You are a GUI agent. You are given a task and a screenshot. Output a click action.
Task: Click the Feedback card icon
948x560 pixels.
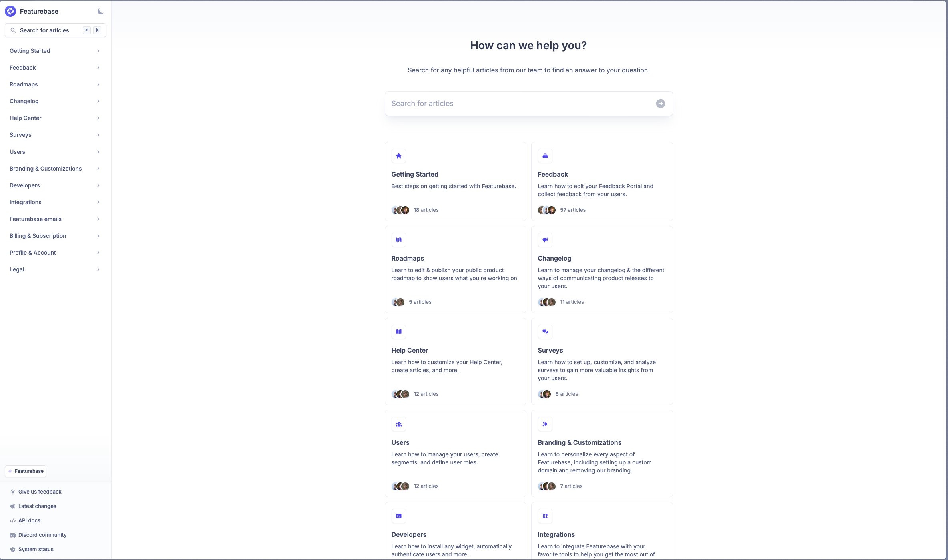[545, 156]
